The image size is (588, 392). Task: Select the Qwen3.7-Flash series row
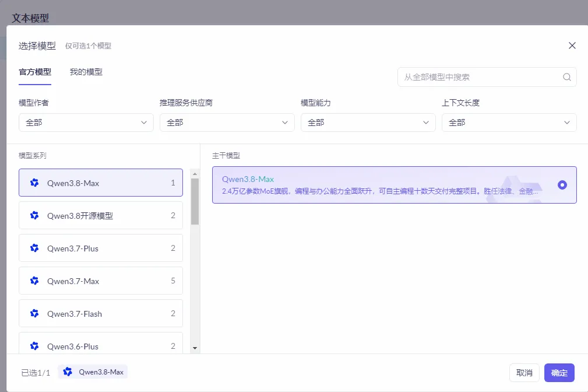(101, 313)
